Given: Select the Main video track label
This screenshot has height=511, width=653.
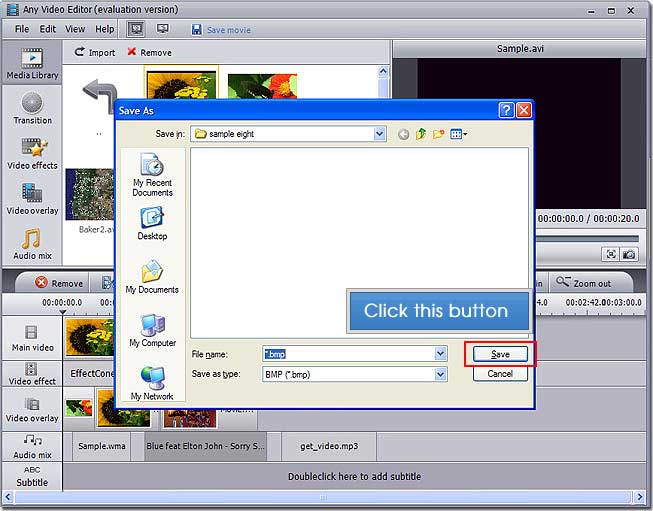Looking at the screenshot, I should (32, 338).
